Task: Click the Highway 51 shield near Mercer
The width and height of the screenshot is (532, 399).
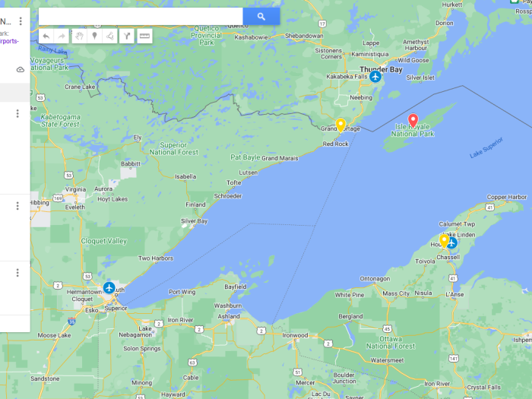Action: coord(298,372)
